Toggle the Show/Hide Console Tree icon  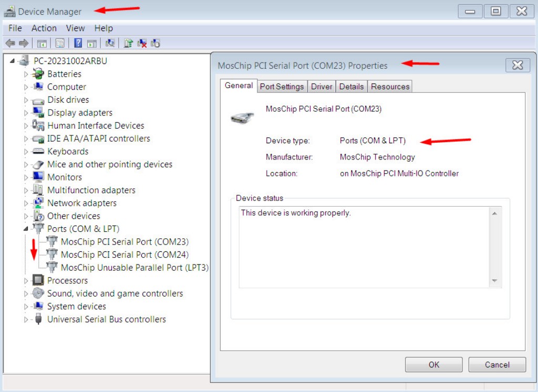coord(42,44)
